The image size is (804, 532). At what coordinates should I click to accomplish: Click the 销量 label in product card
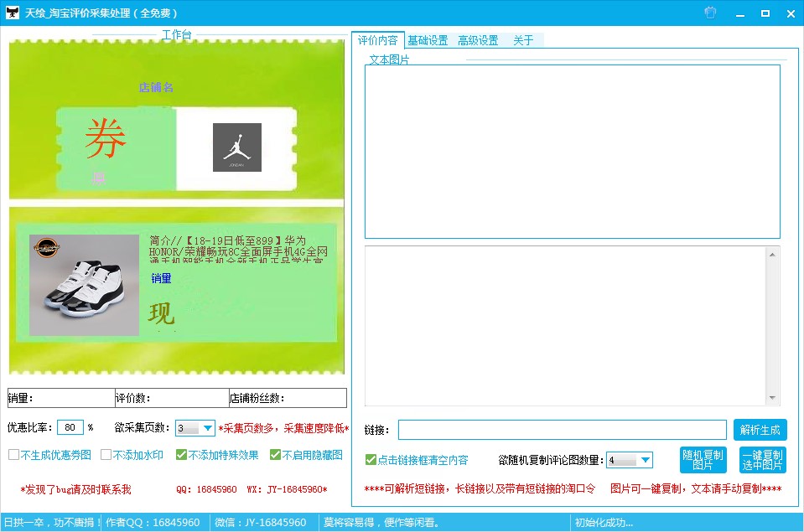pyautogui.click(x=161, y=278)
